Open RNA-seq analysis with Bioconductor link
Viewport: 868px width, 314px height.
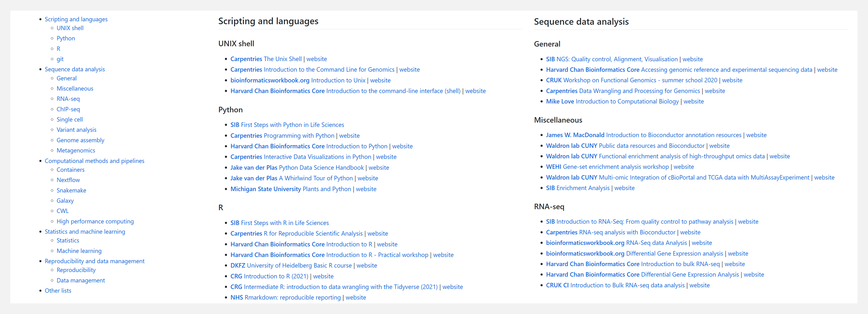(611, 232)
